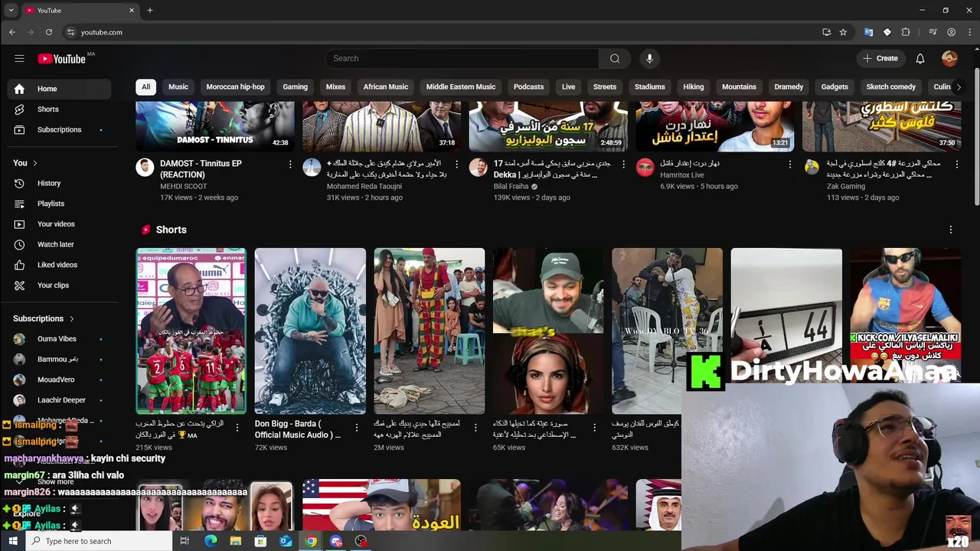Select the Podcasts filter chip
The image size is (980, 551).
point(528,86)
